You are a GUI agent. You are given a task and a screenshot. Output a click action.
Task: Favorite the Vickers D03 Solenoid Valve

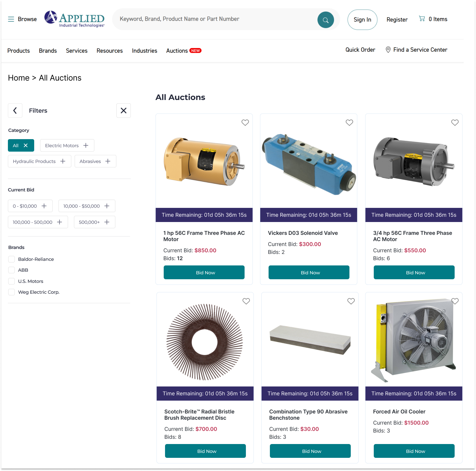click(x=349, y=122)
